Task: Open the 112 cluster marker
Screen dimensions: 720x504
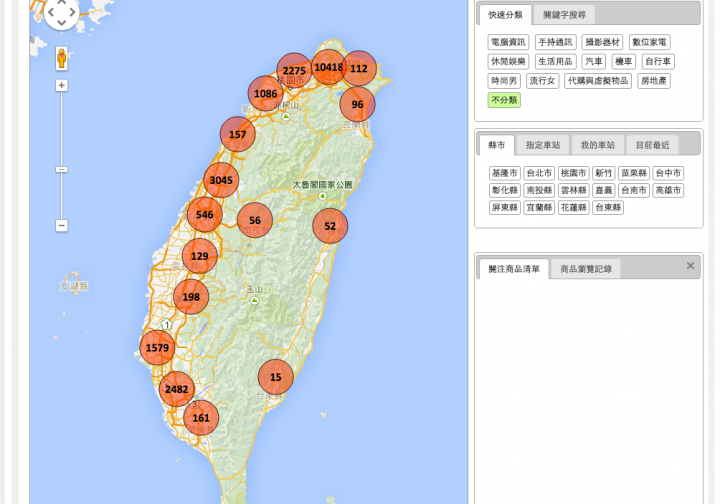Action: 359,68
